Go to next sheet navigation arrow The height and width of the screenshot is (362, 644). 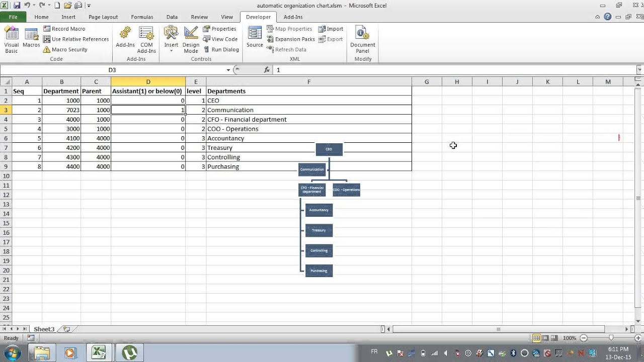coord(18,329)
